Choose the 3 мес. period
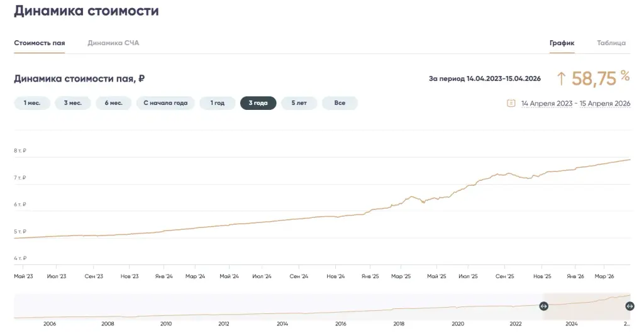 (x=73, y=103)
